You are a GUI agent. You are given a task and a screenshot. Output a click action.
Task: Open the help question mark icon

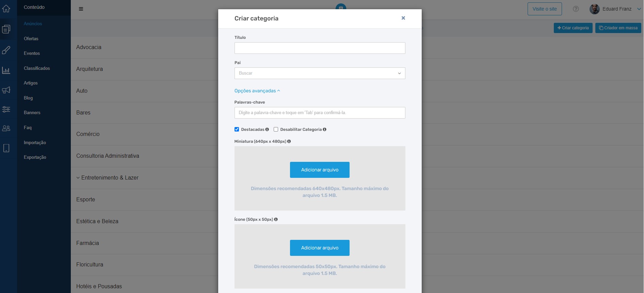[576, 9]
